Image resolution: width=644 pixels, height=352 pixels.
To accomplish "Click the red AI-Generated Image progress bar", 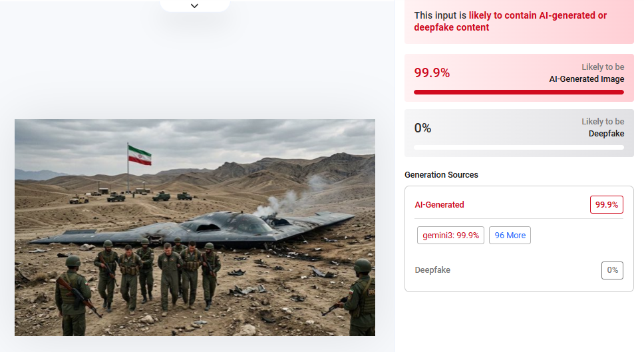I will (x=519, y=92).
